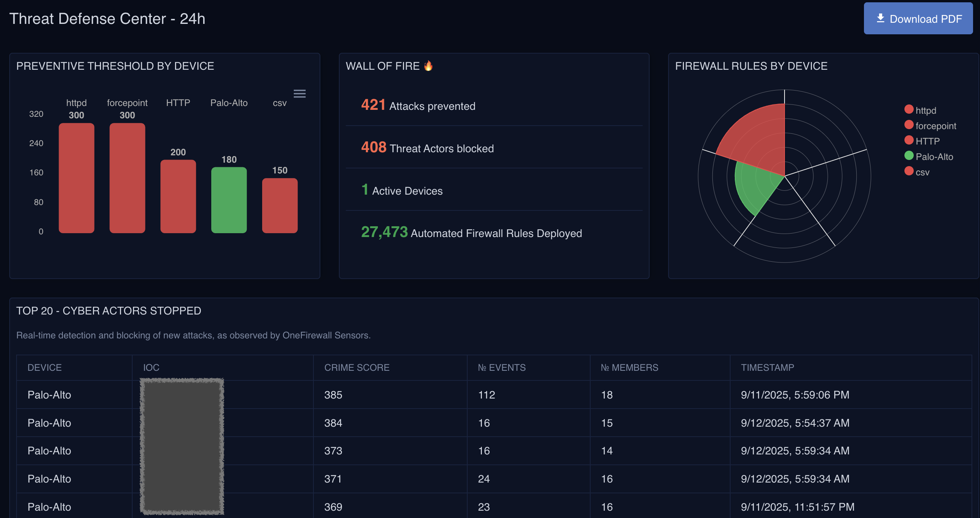The image size is (980, 518).
Task: Click the fire emoji next to WALL OF FIRE
Action: (x=428, y=66)
